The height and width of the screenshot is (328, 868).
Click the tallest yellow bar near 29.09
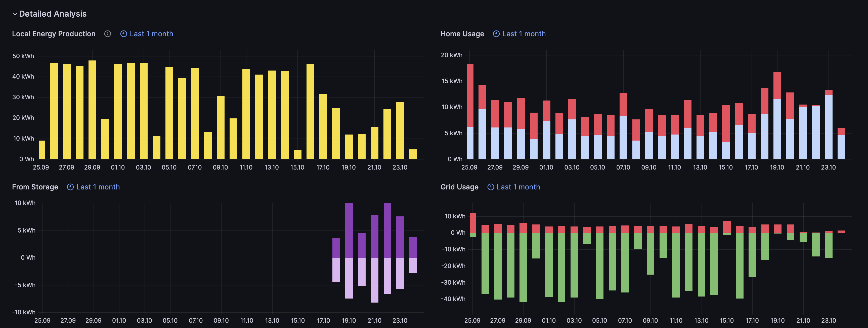(92, 110)
